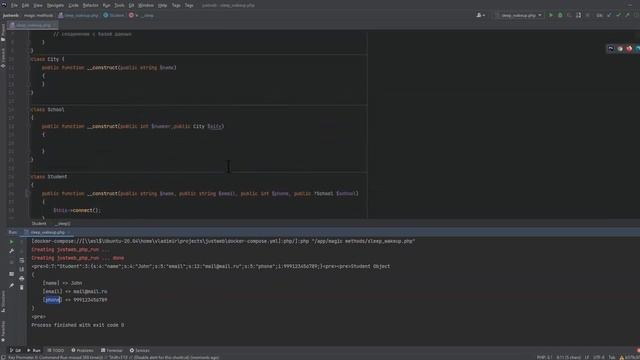Open the user account dropdown in toolbar
This screenshot has height=360, width=640.
point(480,16)
